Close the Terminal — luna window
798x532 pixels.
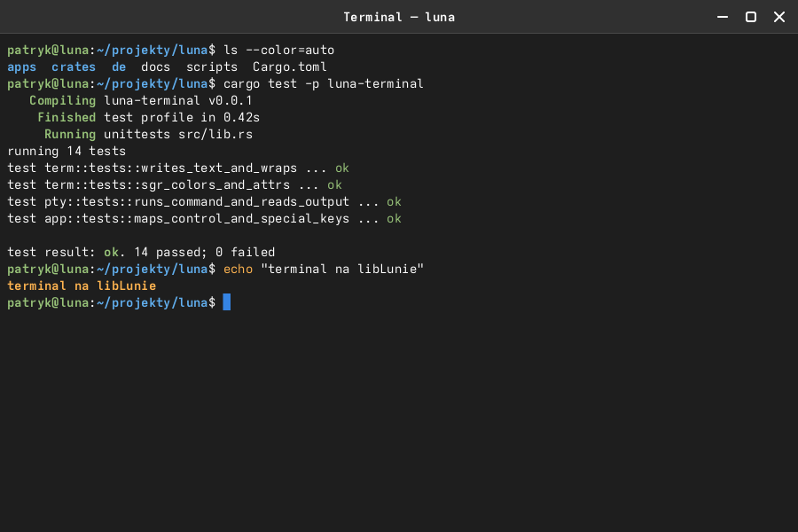click(779, 17)
